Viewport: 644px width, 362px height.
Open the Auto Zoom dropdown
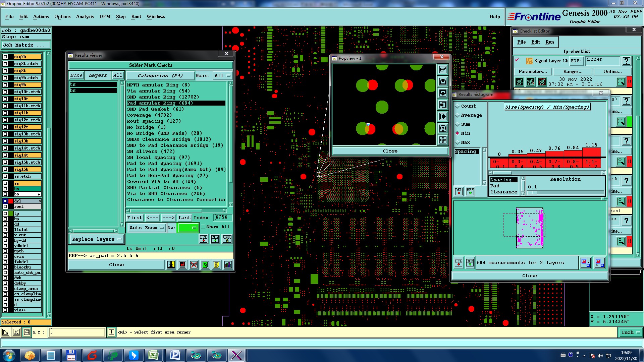pos(147,228)
